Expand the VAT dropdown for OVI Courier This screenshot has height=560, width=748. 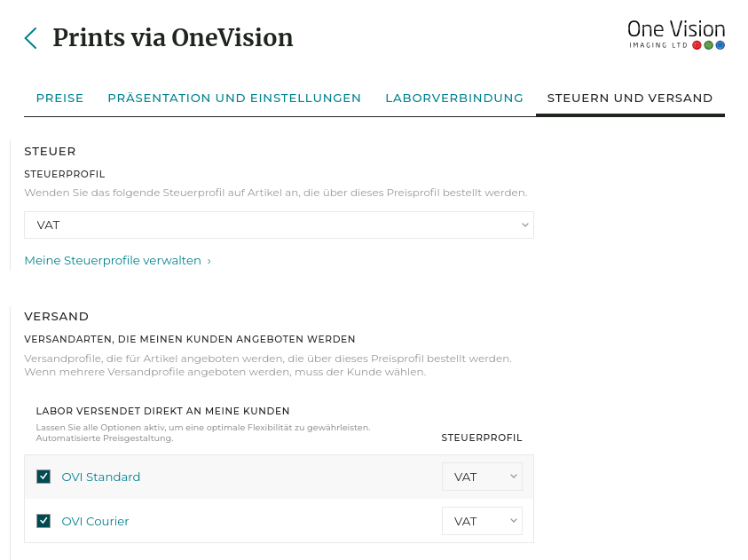(x=482, y=521)
